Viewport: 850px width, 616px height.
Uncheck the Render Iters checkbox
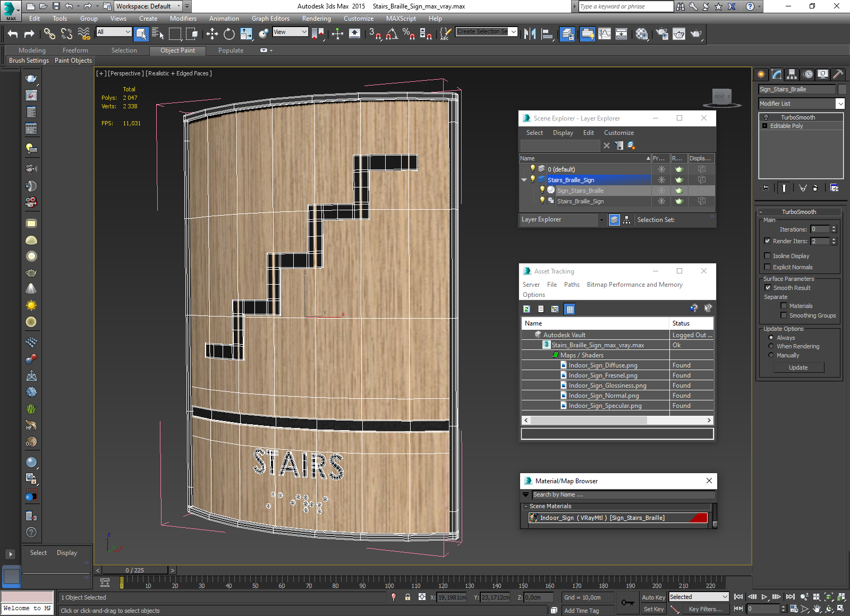point(767,241)
